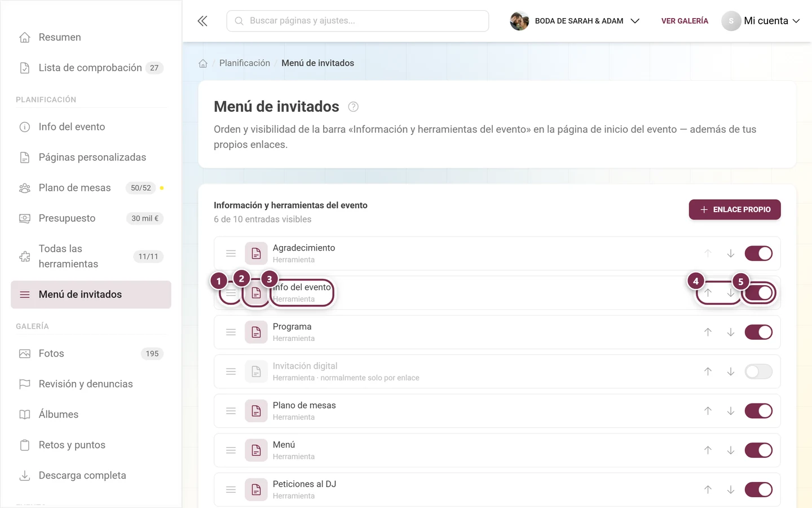This screenshot has height=508, width=812.
Task: Move Programa down with arrow
Action: pos(730,332)
